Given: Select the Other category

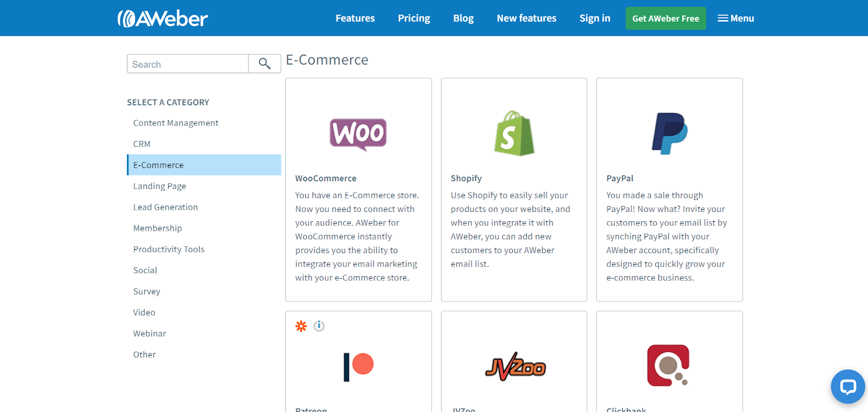Looking at the screenshot, I should pyautogui.click(x=144, y=355).
